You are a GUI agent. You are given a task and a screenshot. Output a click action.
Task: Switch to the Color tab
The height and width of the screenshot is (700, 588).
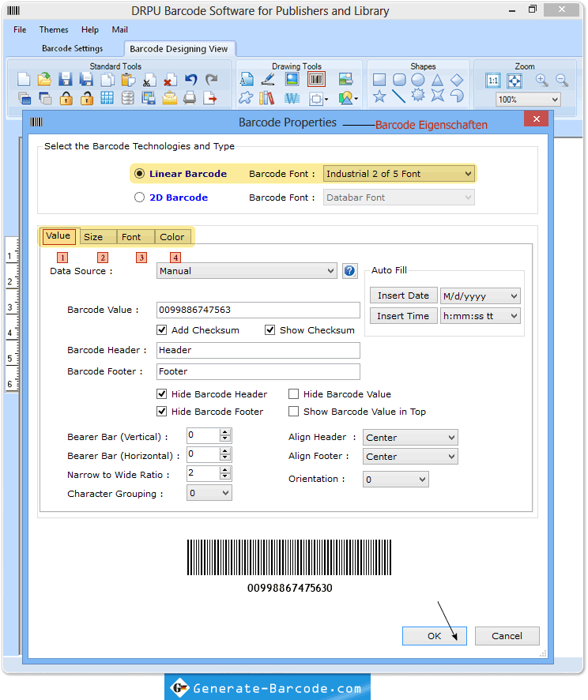pyautogui.click(x=173, y=237)
